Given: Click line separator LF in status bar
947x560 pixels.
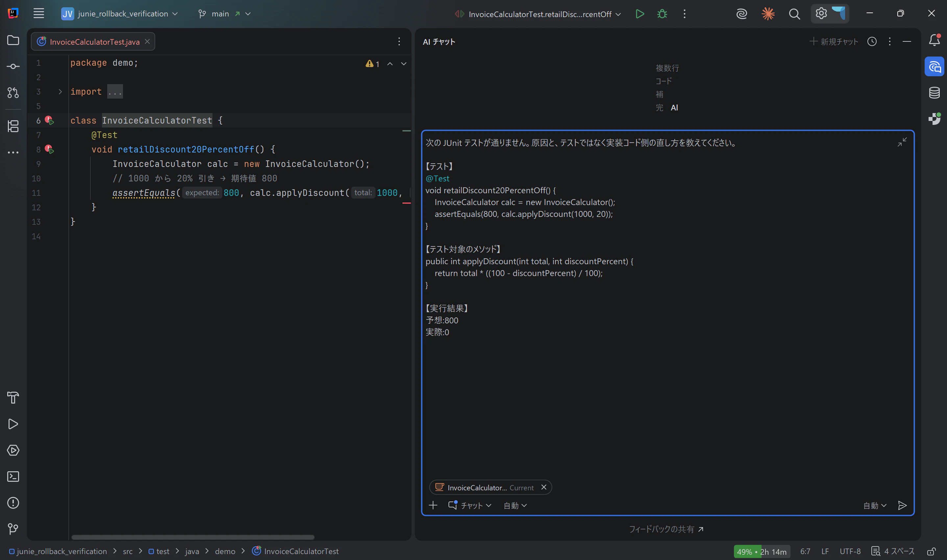Looking at the screenshot, I should coord(825,551).
